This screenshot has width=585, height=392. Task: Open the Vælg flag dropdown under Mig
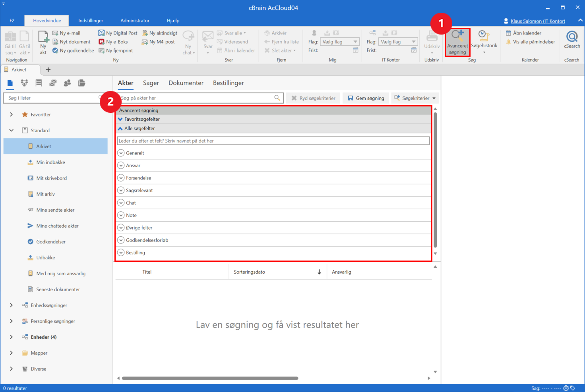click(x=340, y=42)
